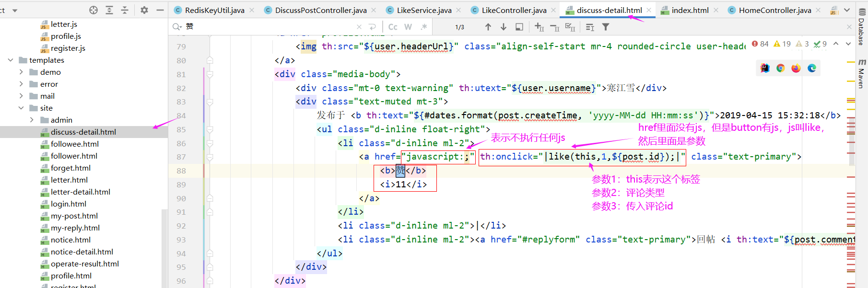Open page in Edge browser icon
Screen dimensions: 868x288
coord(812,68)
